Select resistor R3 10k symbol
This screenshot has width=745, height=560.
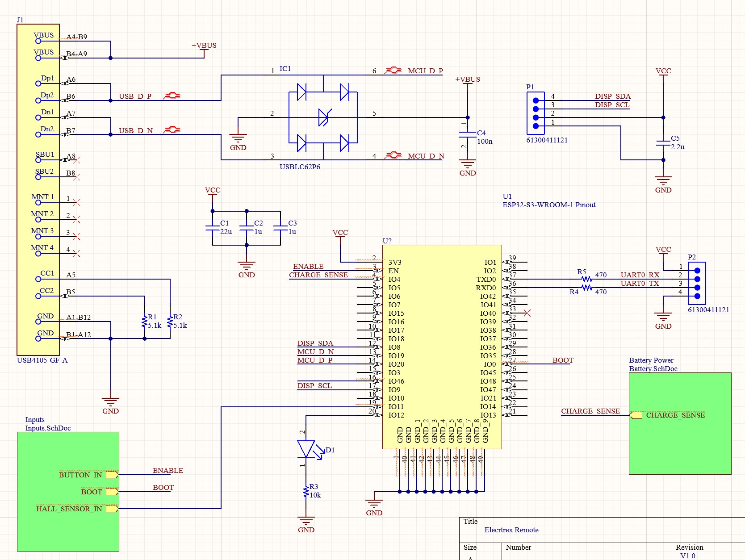(x=306, y=492)
